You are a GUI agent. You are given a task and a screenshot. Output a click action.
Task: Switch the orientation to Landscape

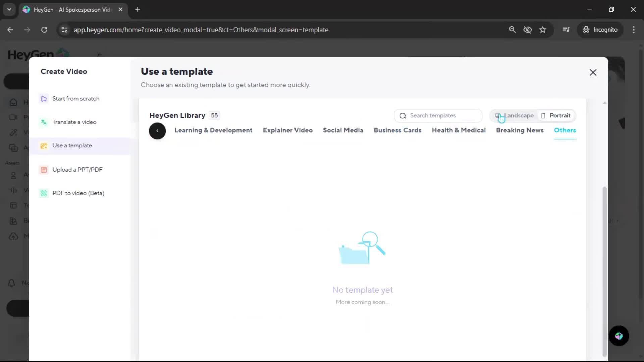point(515,116)
